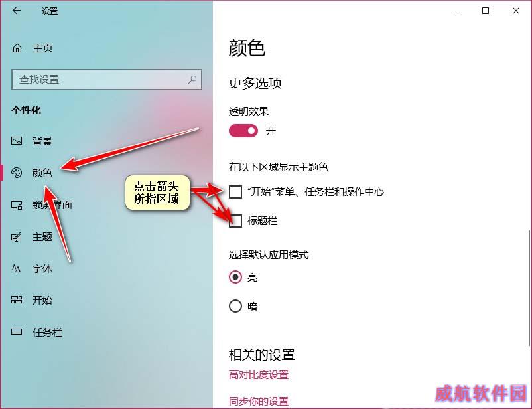Turn off the 透明效果 toggle
The image size is (532, 409).
point(243,131)
